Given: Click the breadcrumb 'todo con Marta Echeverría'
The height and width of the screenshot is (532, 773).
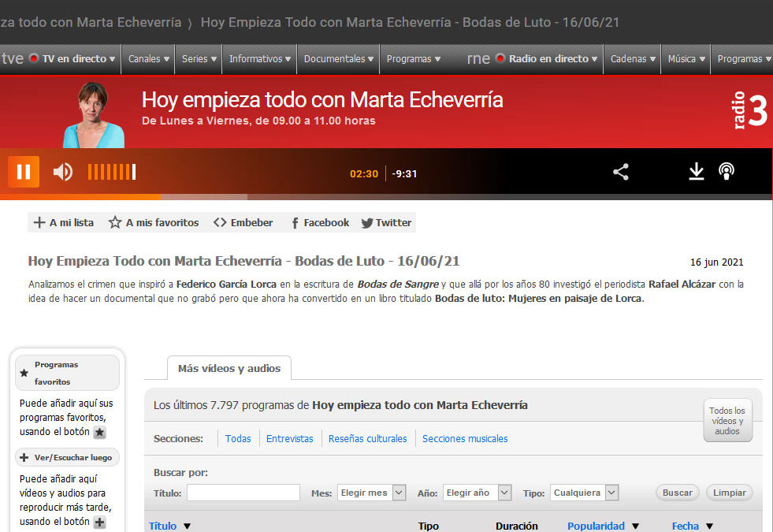Looking at the screenshot, I should click(x=91, y=23).
